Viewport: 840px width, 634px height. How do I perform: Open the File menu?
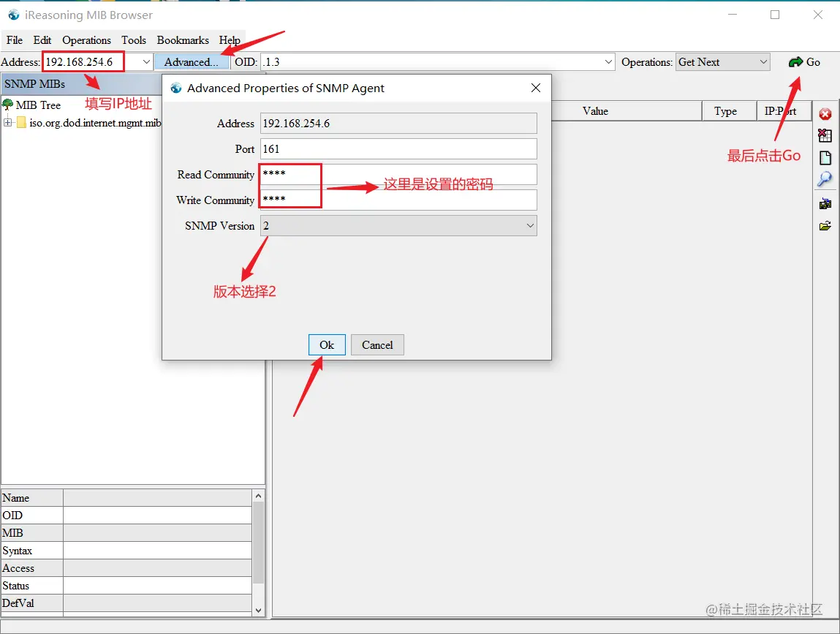[x=15, y=40]
